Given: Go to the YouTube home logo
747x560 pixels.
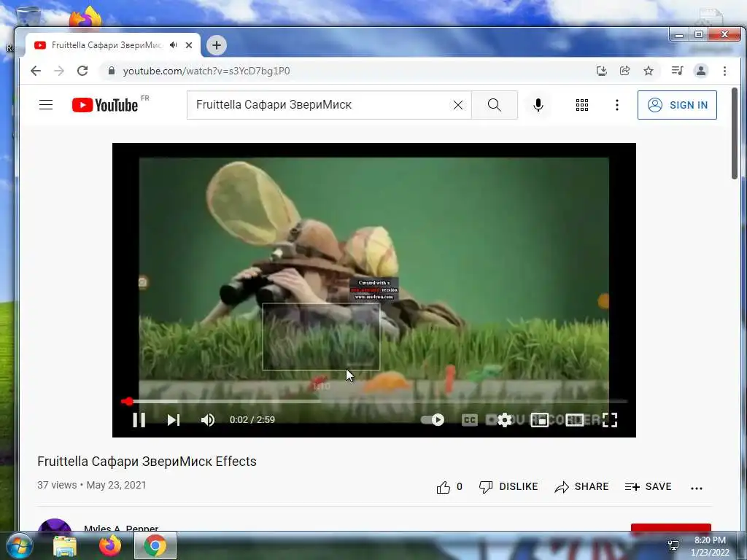Looking at the screenshot, I should [105, 105].
